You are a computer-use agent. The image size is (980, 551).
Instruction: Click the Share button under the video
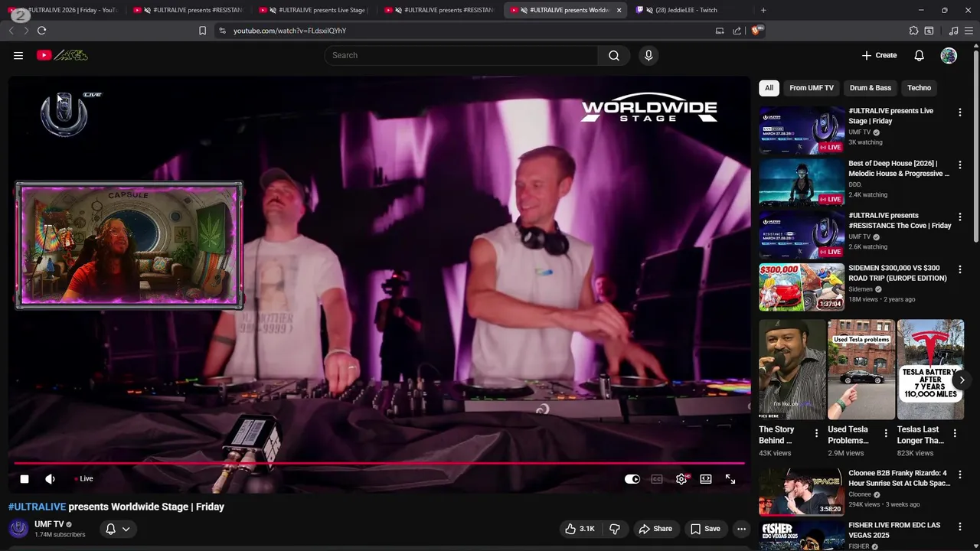click(x=655, y=529)
